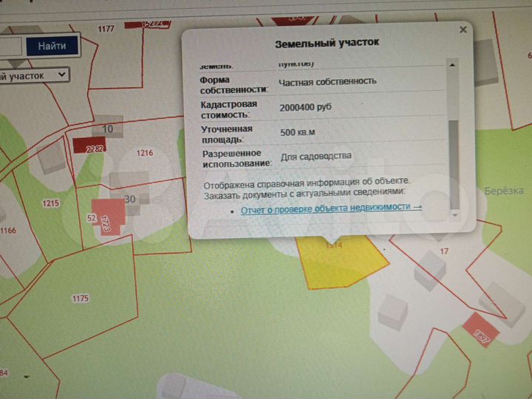Open the участок object type dropdown
The height and width of the screenshot is (399, 532).
tap(33, 75)
